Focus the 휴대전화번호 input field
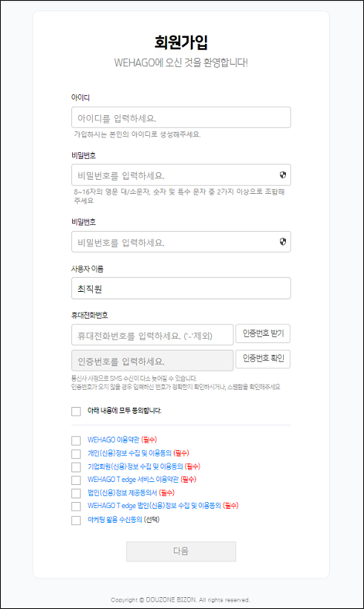Image resolution: width=364 pixels, height=609 pixels. pos(152,335)
